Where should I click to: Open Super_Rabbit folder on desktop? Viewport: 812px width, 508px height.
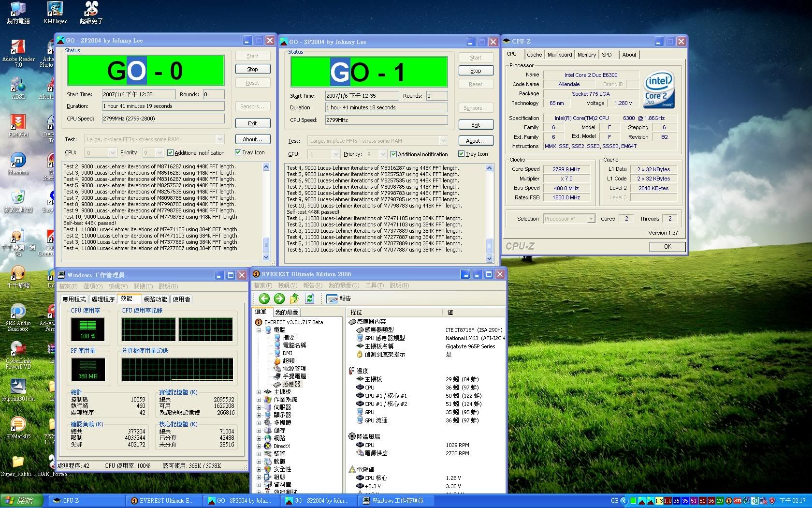(x=18, y=466)
